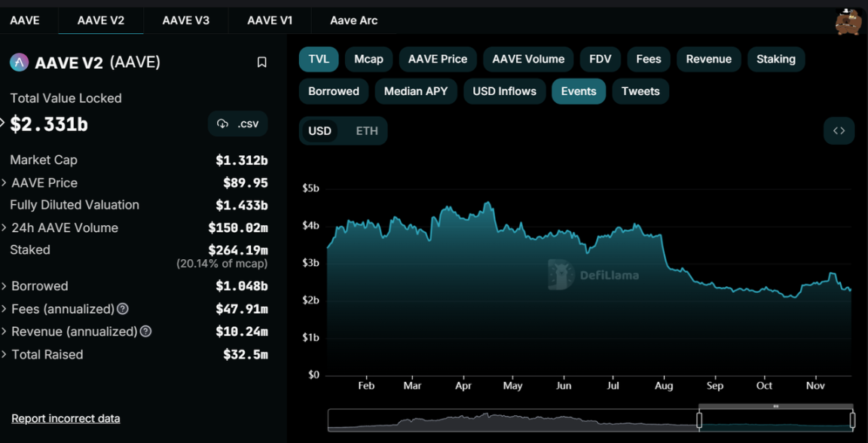
Task: Show the Mcap metric on the chart
Action: coord(368,59)
